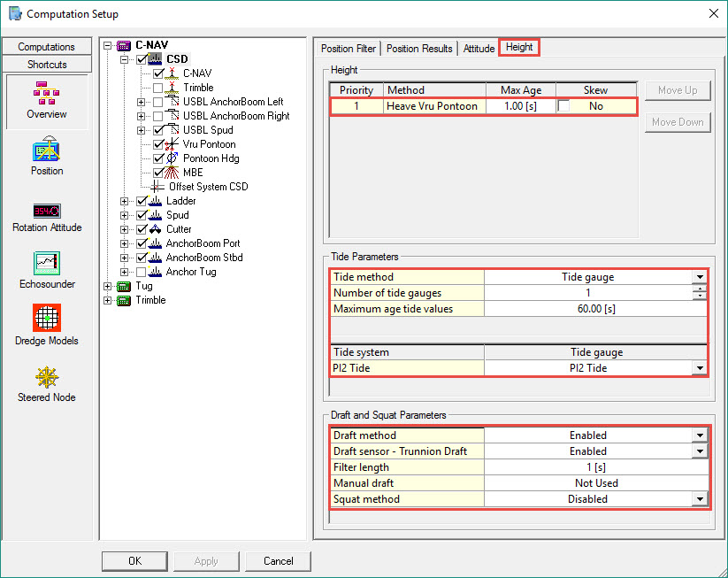Viewport: 728px width, 578px height.
Task: Open the Squat method dropdown
Action: 700,499
